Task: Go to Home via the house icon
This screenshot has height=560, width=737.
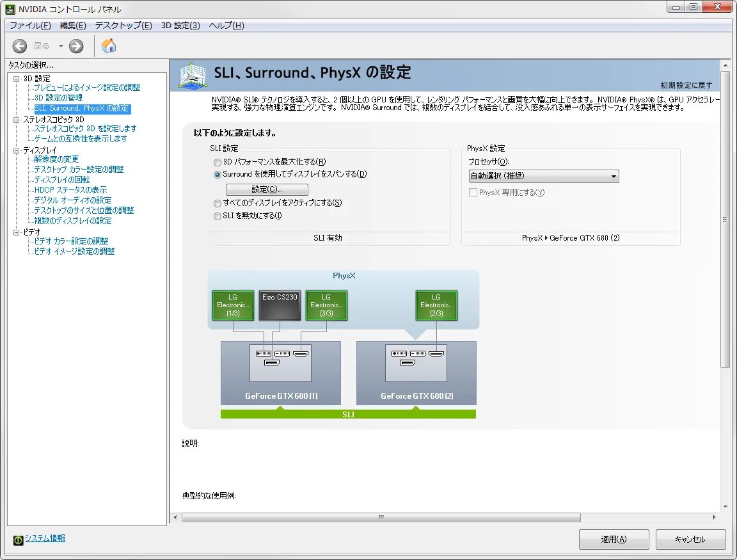Action: click(x=109, y=45)
